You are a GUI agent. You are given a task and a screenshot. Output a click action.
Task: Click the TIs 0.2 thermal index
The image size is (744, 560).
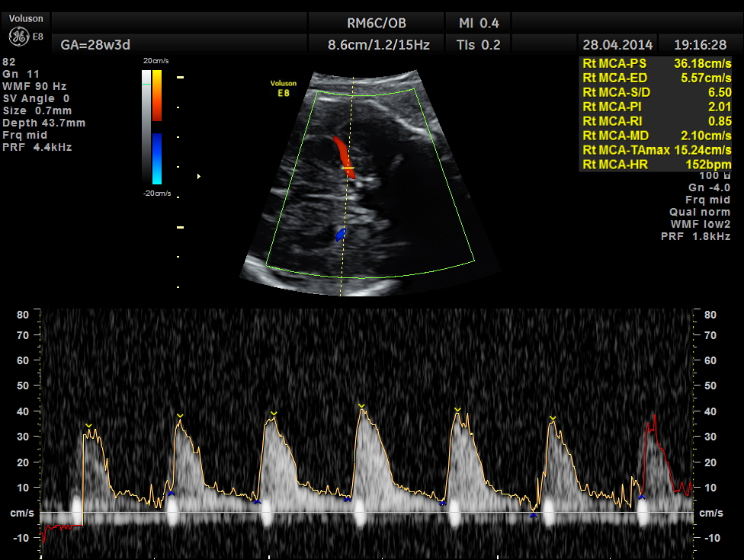(x=478, y=45)
